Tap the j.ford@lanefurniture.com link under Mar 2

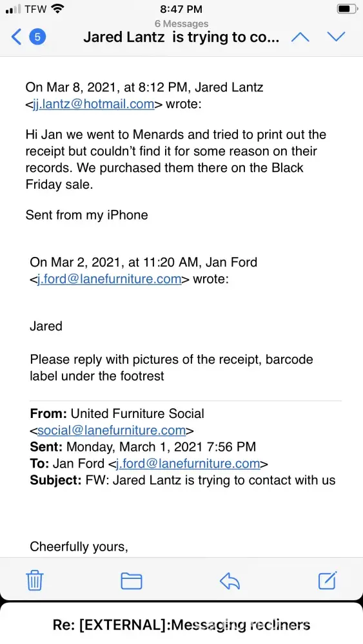110,279
